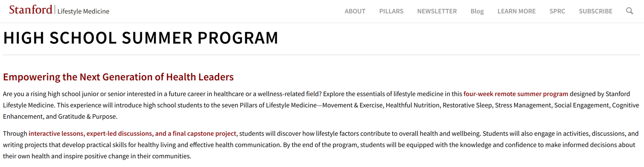Open the PILLARS menu

(x=391, y=11)
